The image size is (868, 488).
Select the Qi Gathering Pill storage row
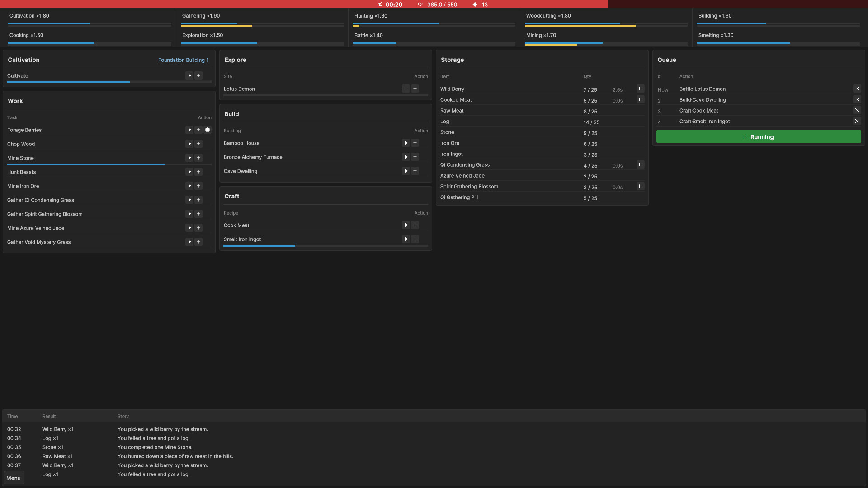point(542,197)
